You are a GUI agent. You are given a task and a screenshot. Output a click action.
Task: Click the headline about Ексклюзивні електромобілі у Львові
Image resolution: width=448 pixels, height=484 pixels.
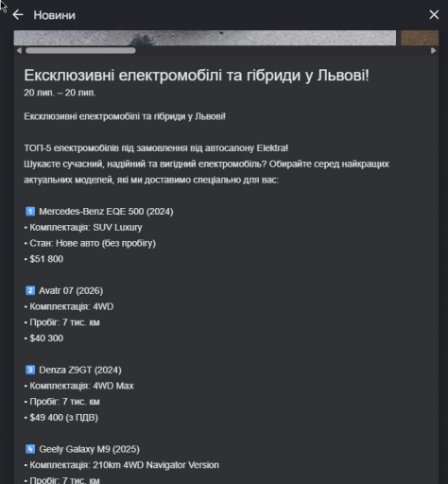pos(197,76)
